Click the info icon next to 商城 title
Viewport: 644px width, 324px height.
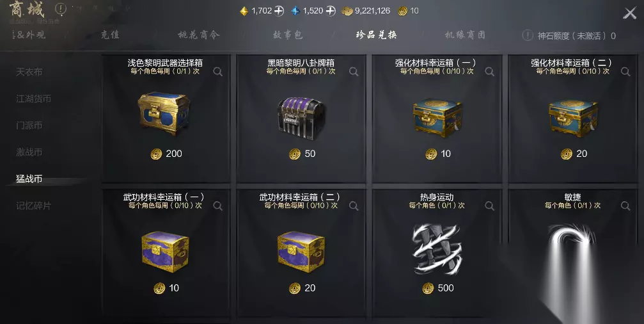(61, 8)
